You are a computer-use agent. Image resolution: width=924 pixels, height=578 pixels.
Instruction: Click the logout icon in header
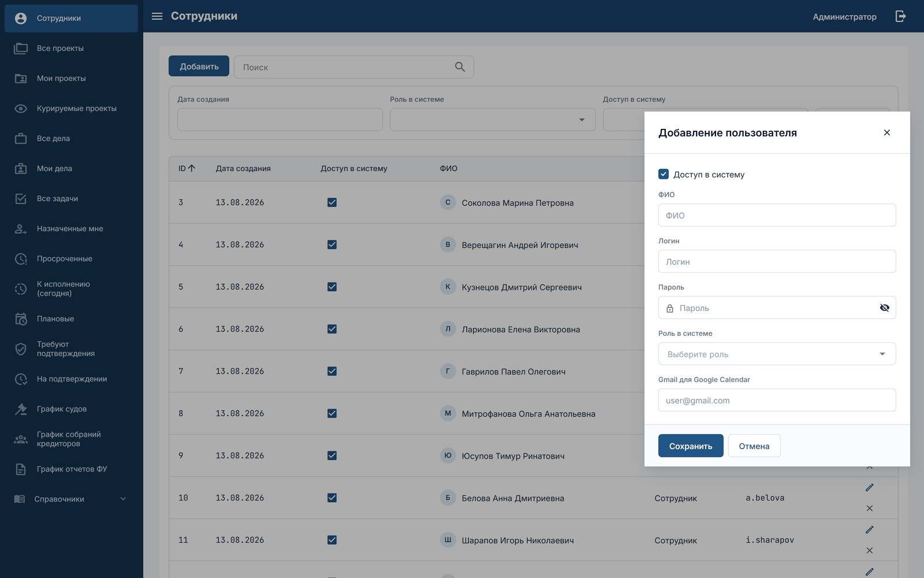901,16
